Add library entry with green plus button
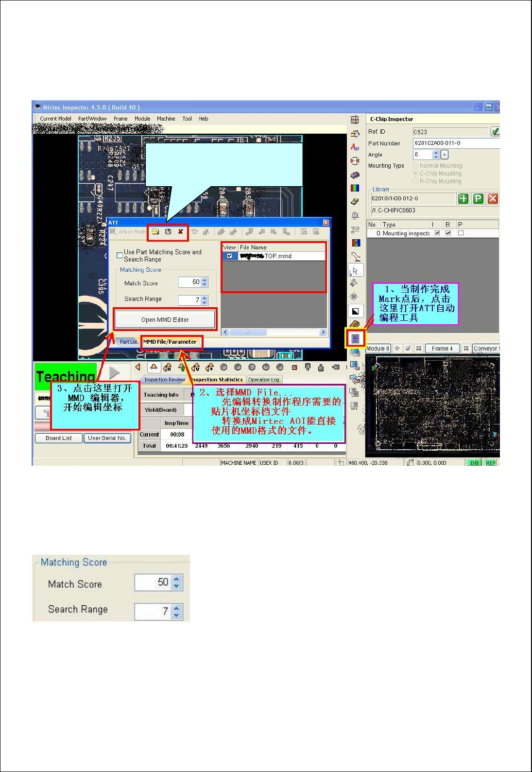The height and width of the screenshot is (772, 532). [x=463, y=198]
